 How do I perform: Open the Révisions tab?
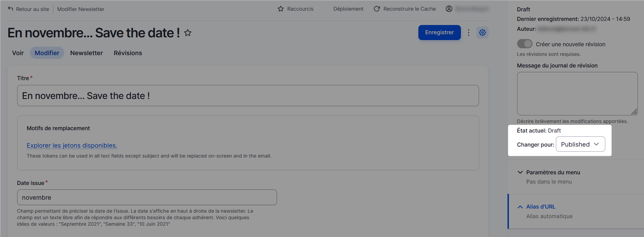(128, 53)
